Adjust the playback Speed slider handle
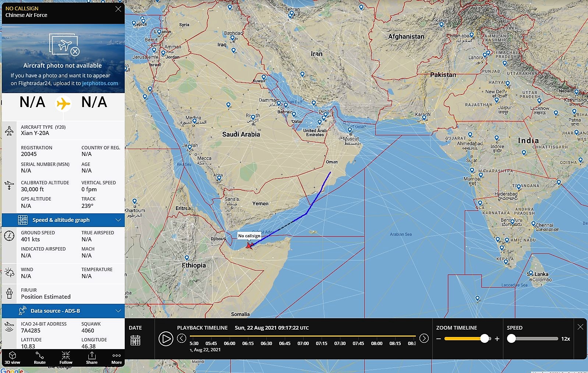The image size is (588, 373). point(511,339)
